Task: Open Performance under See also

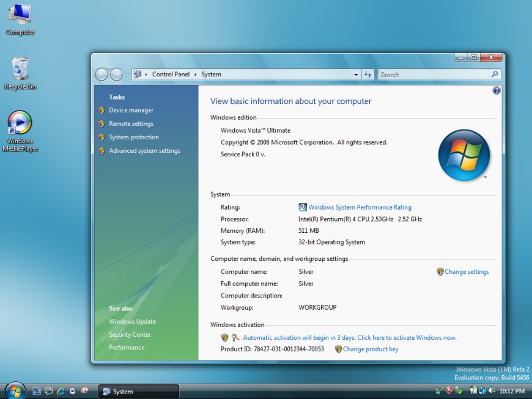Action: coord(127,348)
